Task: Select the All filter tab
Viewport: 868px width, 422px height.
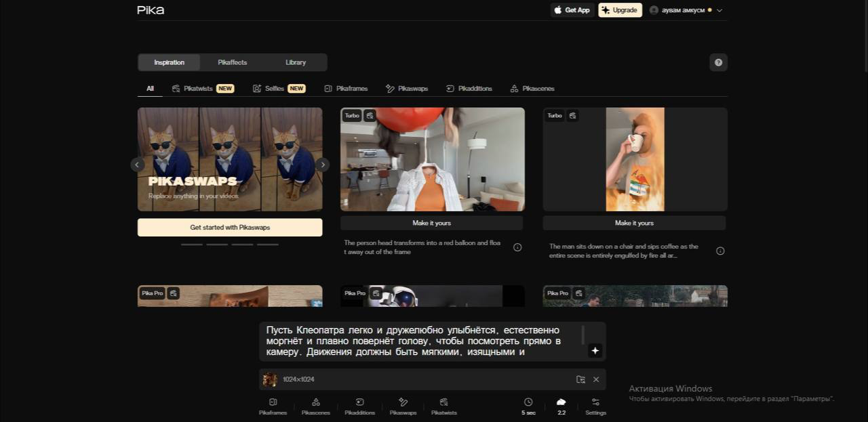Action: point(150,89)
